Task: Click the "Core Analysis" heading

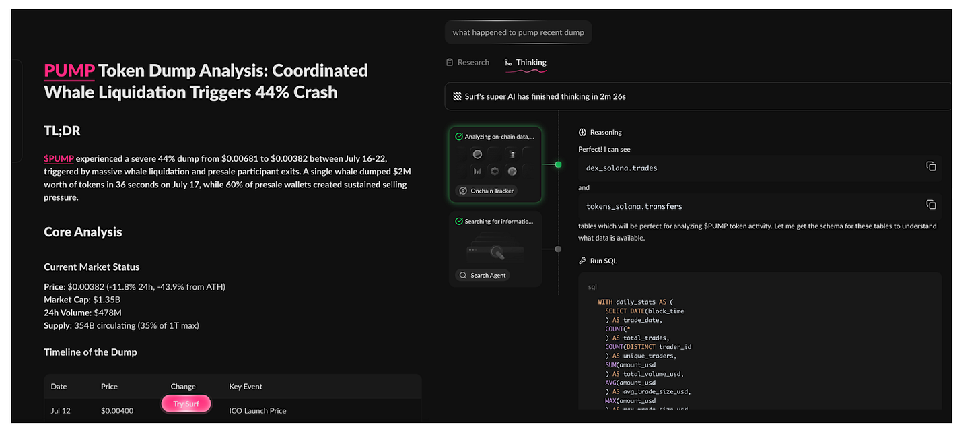Action: tap(83, 232)
